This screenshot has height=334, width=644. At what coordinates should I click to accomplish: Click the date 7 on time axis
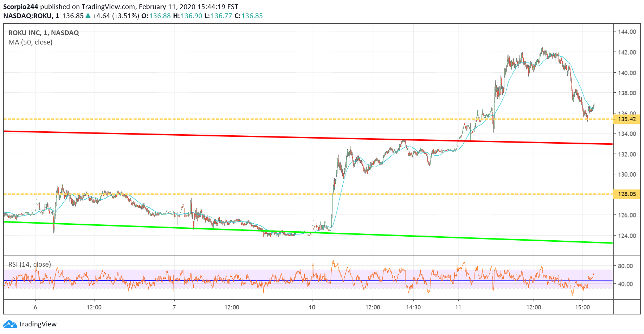[174, 308]
